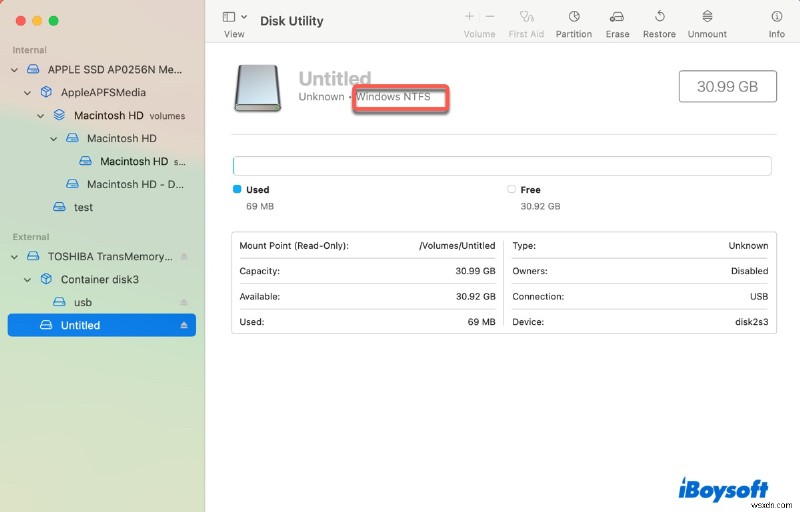Select AppleAPFSMedia container
800x512 pixels.
click(103, 93)
